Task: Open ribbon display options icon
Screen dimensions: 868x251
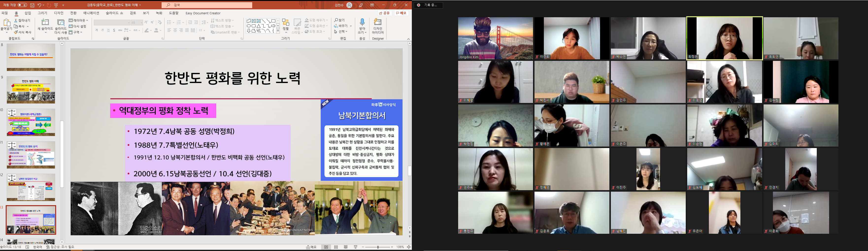Action: [x=372, y=5]
